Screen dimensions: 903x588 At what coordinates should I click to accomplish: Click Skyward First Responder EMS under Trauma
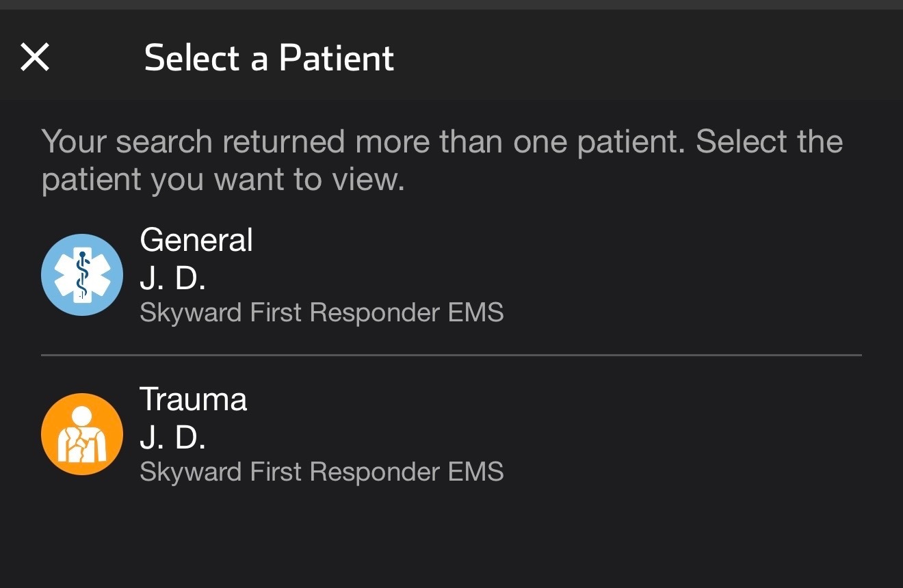pos(322,472)
